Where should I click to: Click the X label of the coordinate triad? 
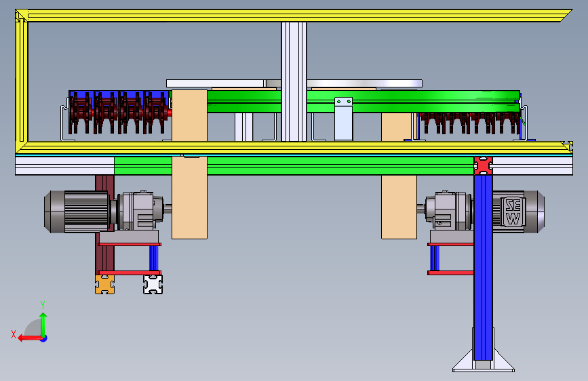[14, 334]
